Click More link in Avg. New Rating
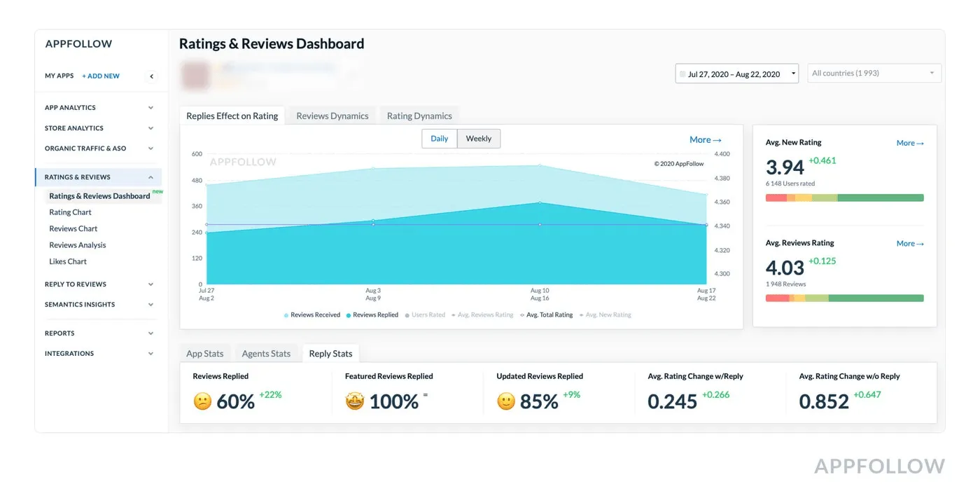The image size is (980, 491). coord(910,143)
